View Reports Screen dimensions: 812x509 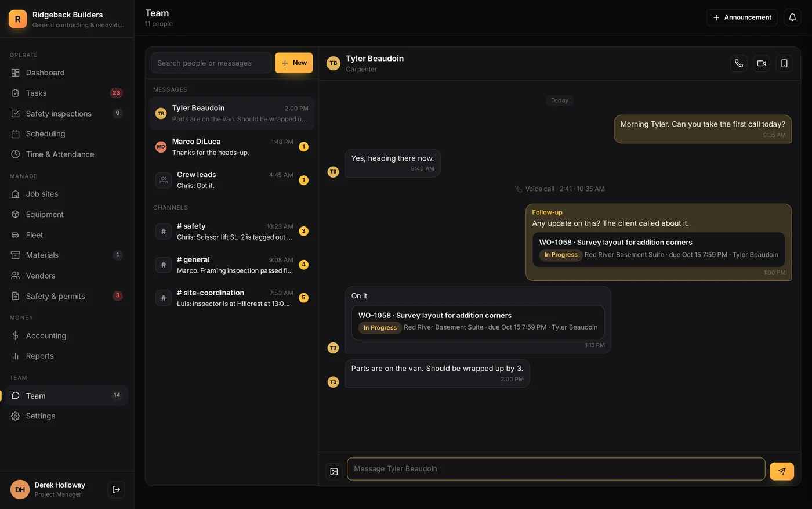[x=67, y=356]
